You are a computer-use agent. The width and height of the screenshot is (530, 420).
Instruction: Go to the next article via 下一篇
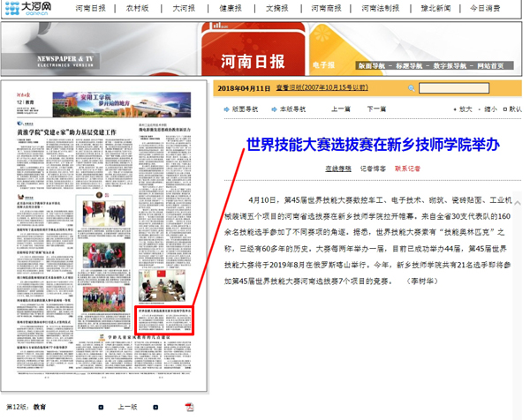tap(376, 109)
